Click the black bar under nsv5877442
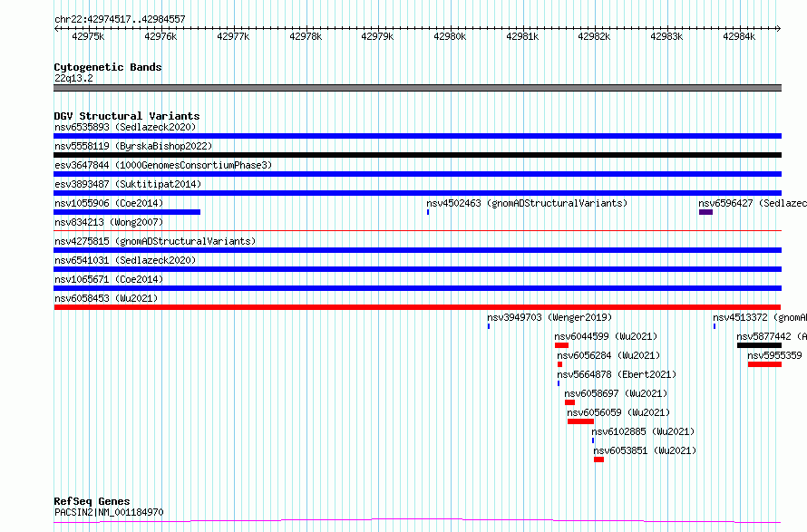Screen dimensions: 807x532 click(x=759, y=345)
